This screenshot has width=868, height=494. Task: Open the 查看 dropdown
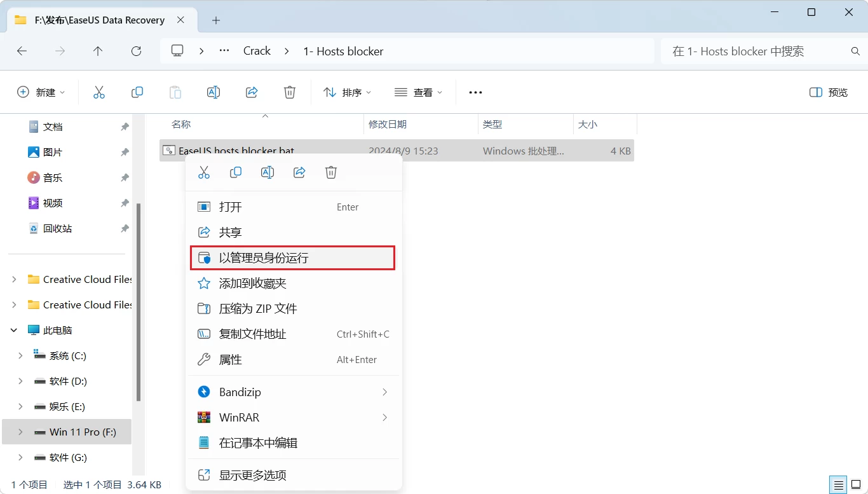(418, 92)
